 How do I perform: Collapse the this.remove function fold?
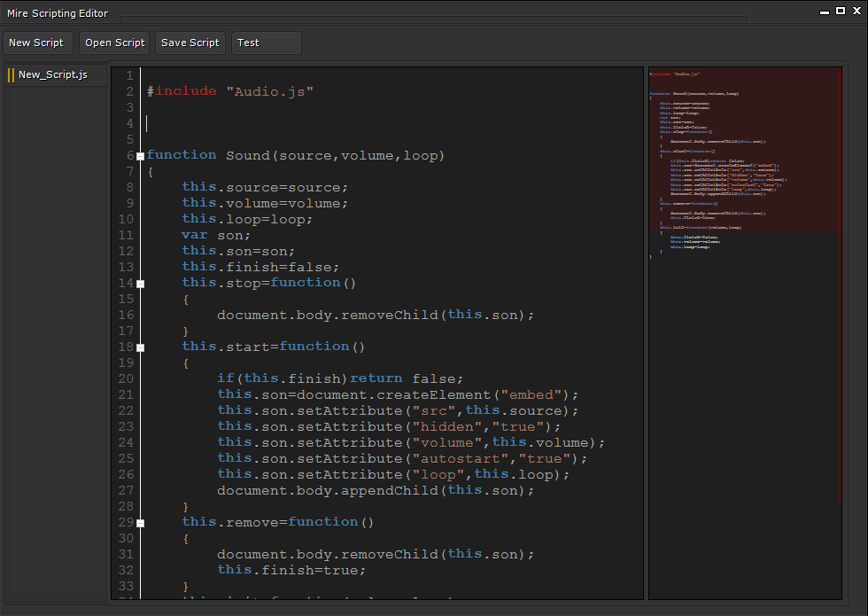point(141,523)
